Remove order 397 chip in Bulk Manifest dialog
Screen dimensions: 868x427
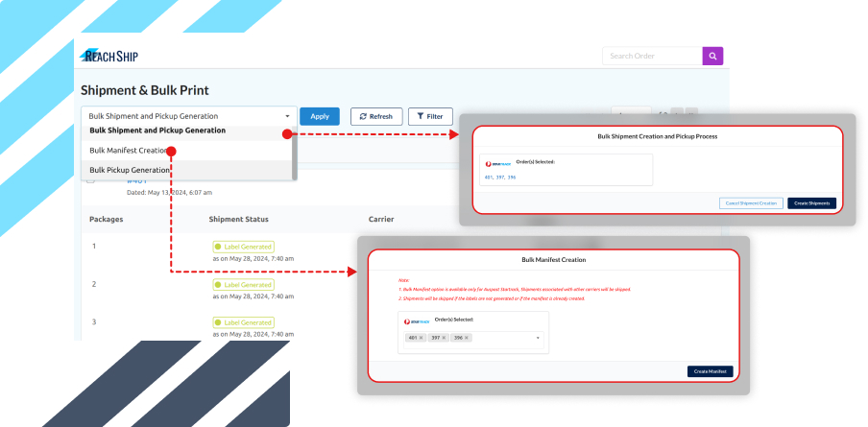point(444,338)
